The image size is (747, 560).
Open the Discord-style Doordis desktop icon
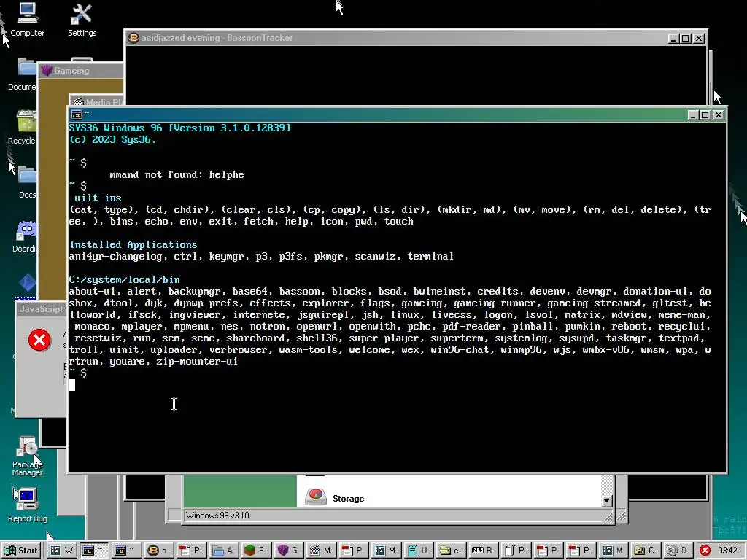26,237
